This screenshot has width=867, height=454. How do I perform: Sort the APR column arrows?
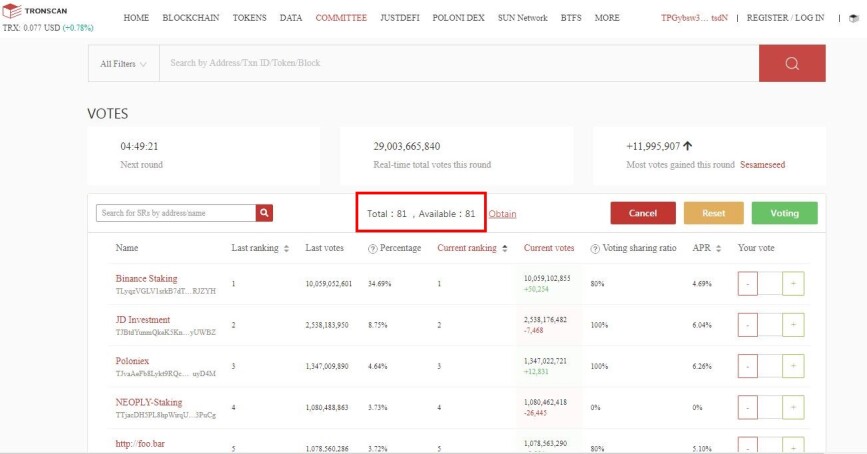pyautogui.click(x=718, y=248)
